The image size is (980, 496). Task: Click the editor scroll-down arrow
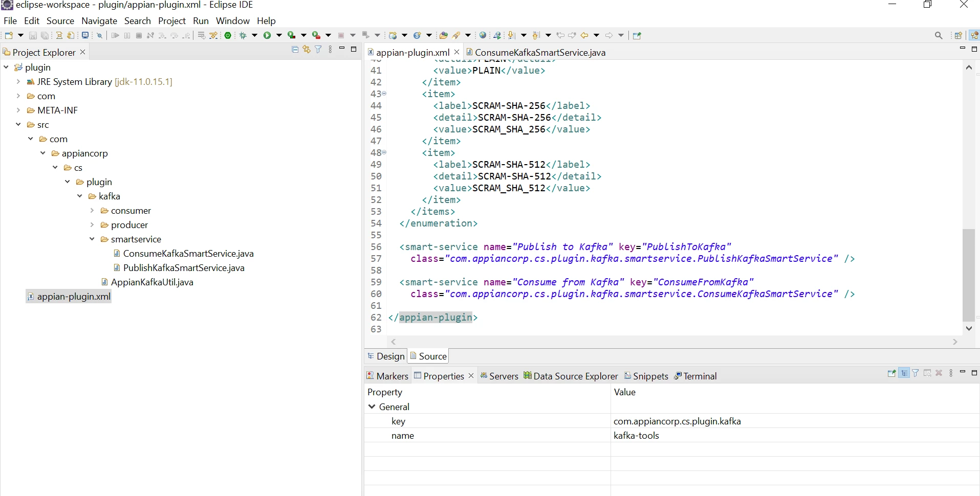969,328
